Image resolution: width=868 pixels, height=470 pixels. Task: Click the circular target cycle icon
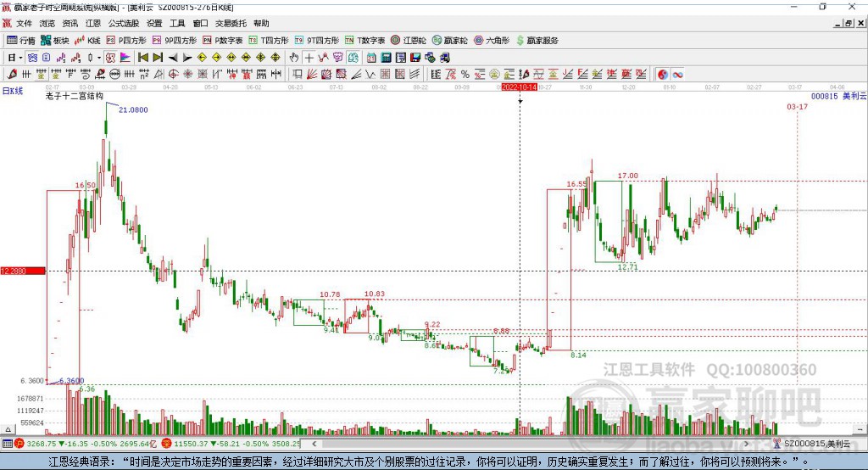(174, 75)
